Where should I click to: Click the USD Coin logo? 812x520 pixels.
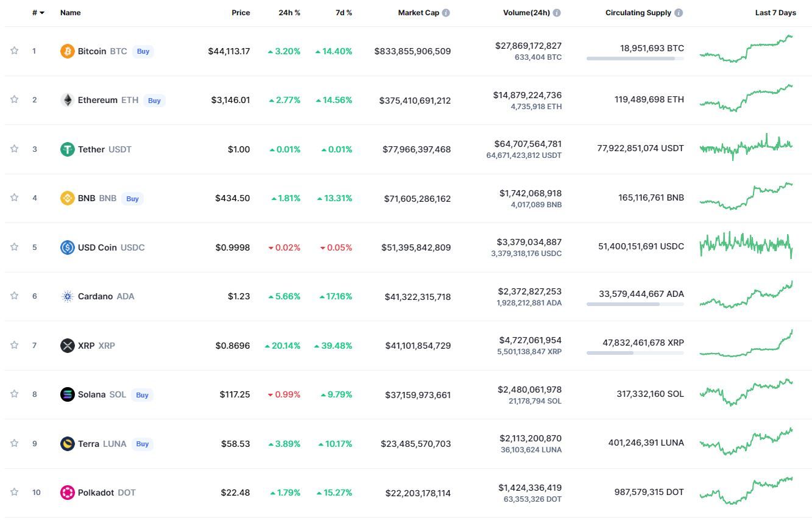67,248
